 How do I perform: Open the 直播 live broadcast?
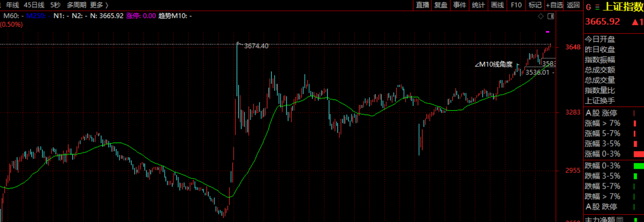[422, 5]
